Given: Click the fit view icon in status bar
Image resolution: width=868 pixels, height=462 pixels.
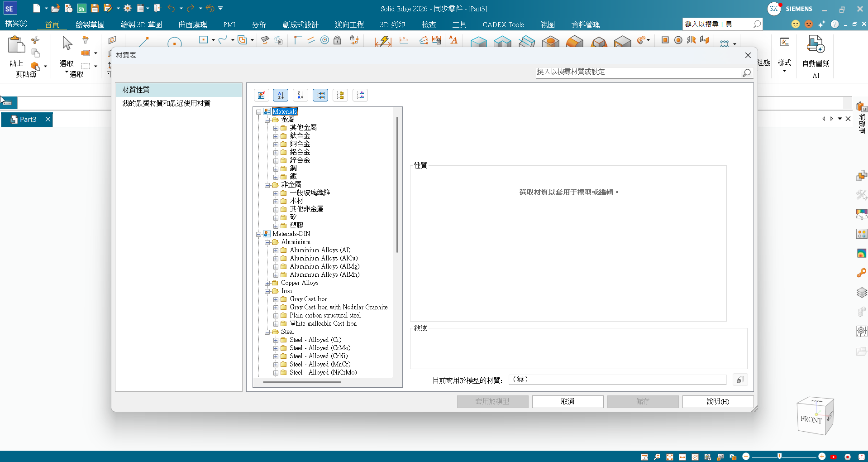Looking at the screenshot, I should click(x=669, y=457).
